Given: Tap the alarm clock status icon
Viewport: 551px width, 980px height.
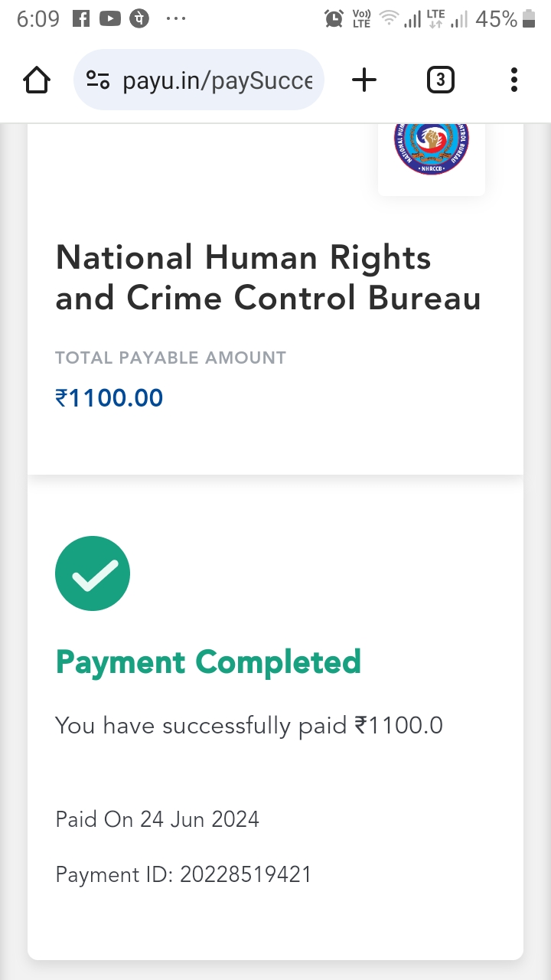Looking at the screenshot, I should pyautogui.click(x=334, y=19).
